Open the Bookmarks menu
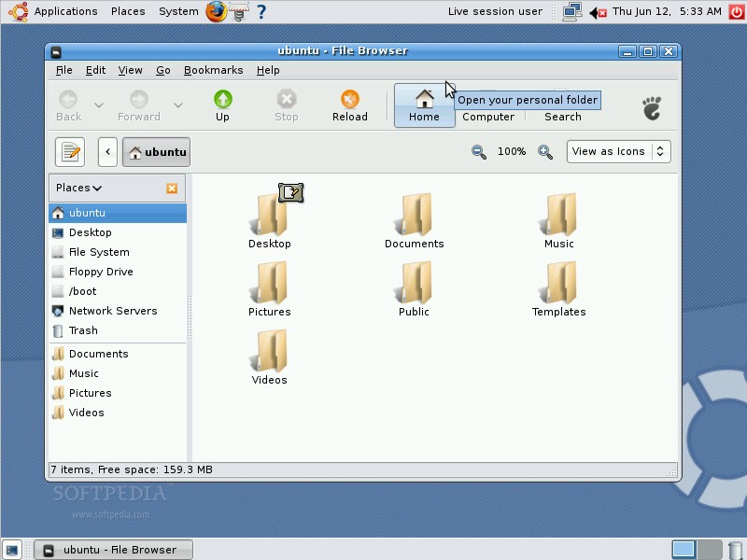The width and height of the screenshot is (747, 560). pyautogui.click(x=213, y=70)
